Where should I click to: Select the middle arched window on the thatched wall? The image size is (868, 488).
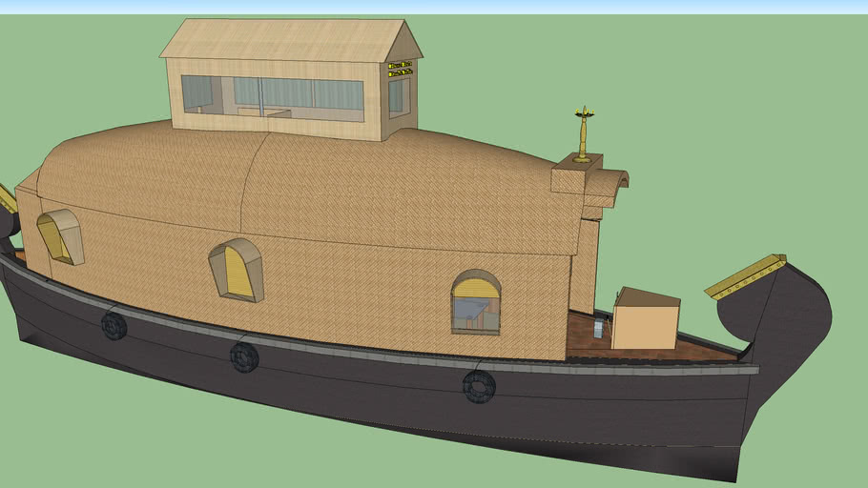pos(237,270)
